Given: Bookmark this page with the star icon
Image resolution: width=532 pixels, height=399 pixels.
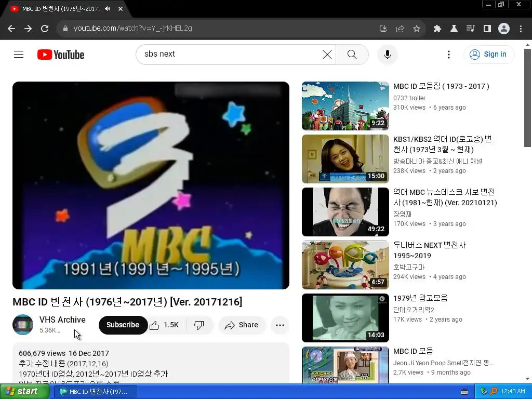Looking at the screenshot, I should tap(417, 29).
